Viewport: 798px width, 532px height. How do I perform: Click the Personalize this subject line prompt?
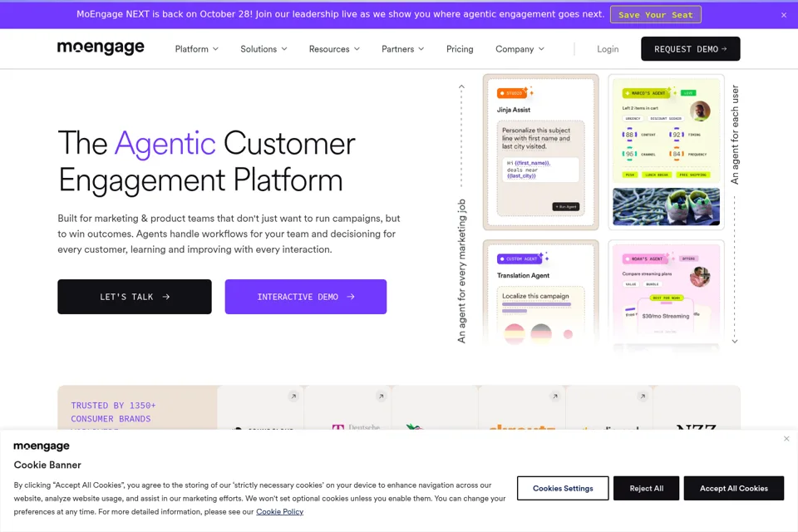point(536,139)
